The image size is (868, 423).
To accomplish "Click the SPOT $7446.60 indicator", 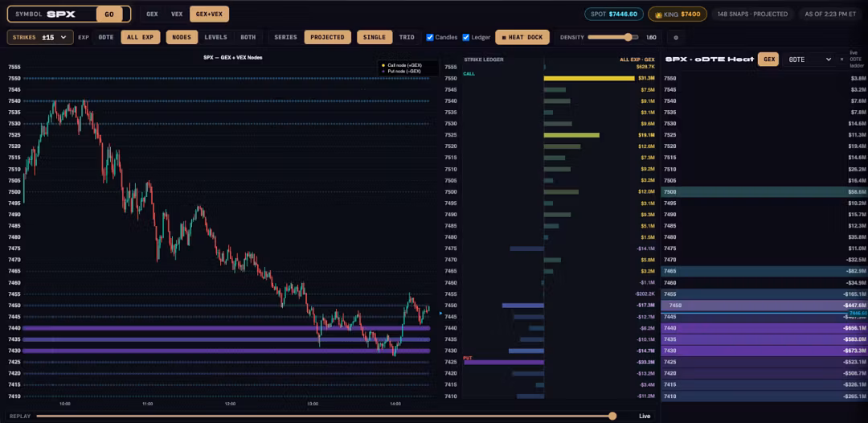I will point(614,14).
